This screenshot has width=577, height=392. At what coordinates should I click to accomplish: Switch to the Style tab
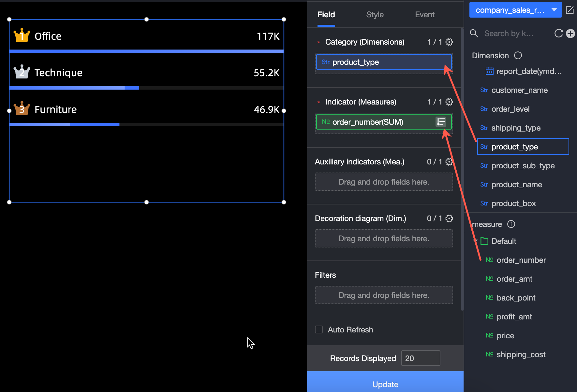[x=375, y=15]
